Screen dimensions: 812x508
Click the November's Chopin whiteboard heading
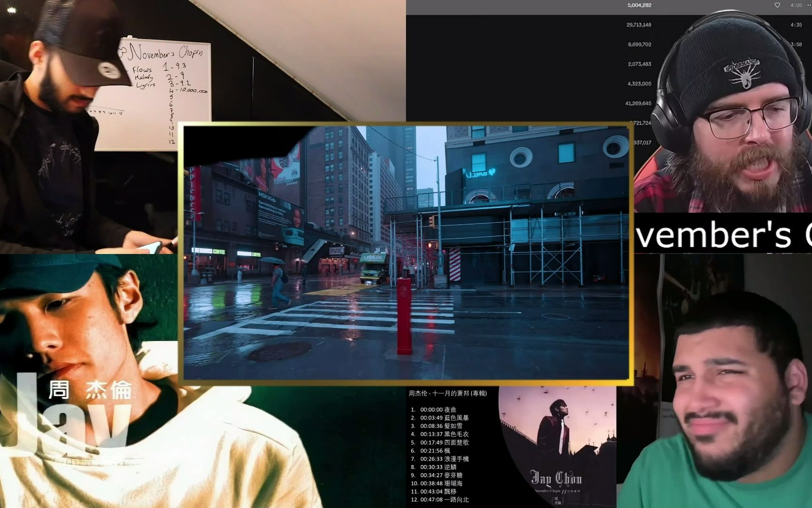(166, 51)
